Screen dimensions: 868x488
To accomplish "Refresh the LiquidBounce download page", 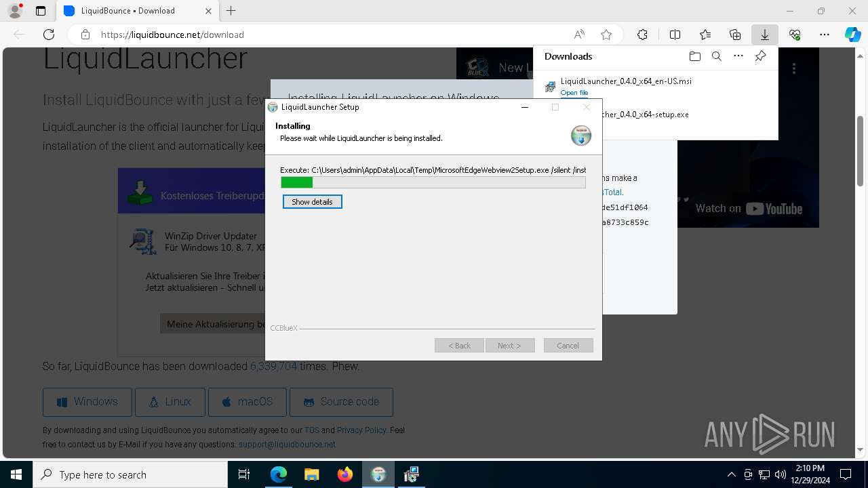I will tap(49, 35).
